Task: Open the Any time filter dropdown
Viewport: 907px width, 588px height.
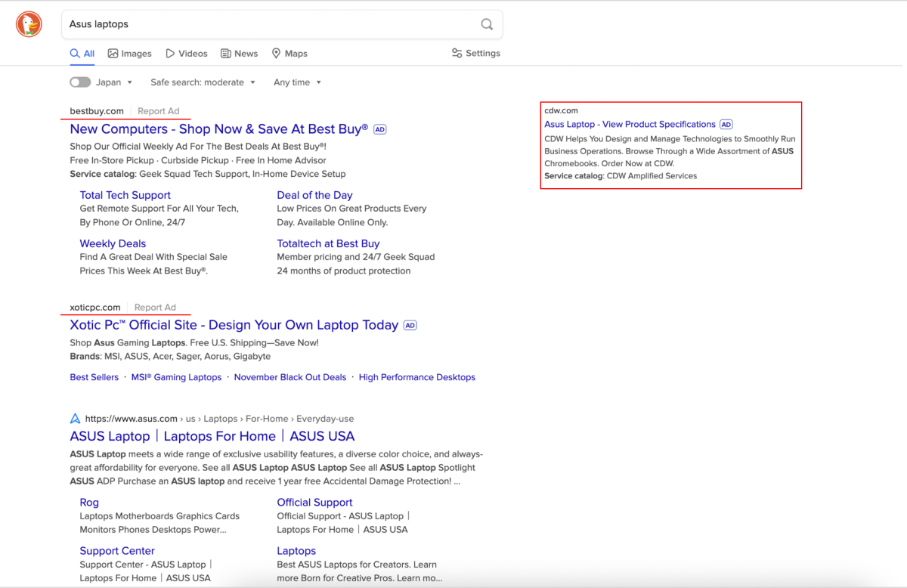Action: coord(298,82)
